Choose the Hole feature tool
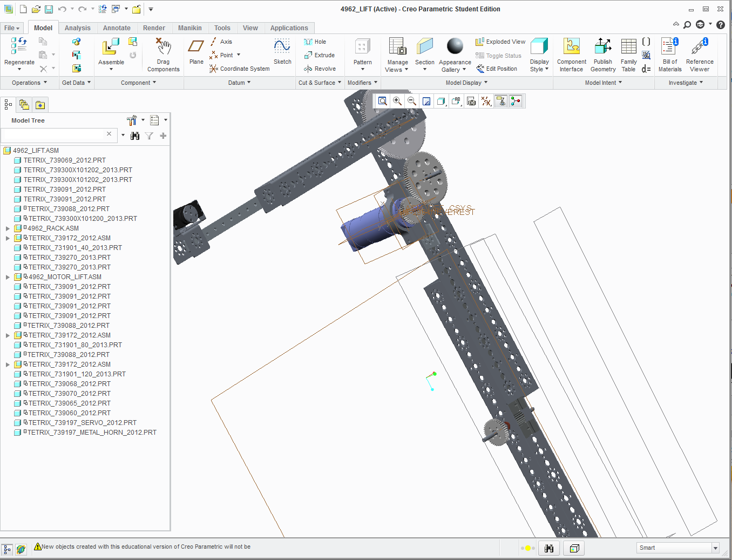The width and height of the screenshot is (732, 560). click(315, 42)
